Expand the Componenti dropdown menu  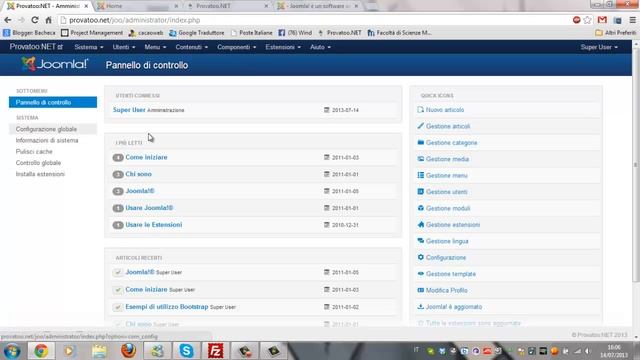click(236, 47)
